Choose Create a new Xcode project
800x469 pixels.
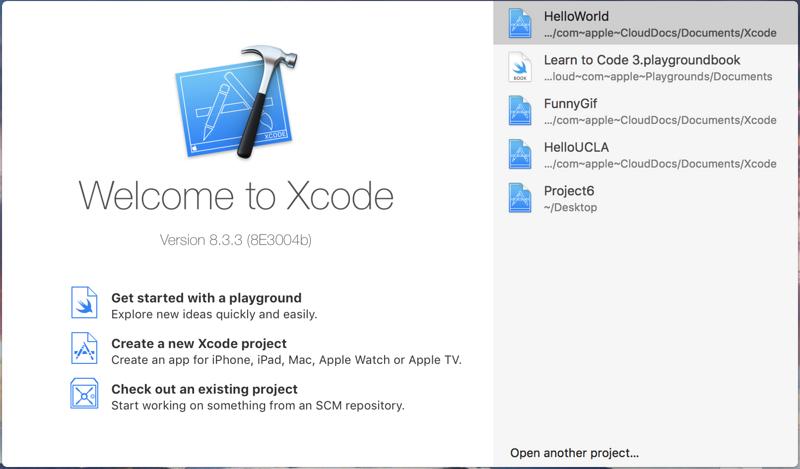pos(199,343)
